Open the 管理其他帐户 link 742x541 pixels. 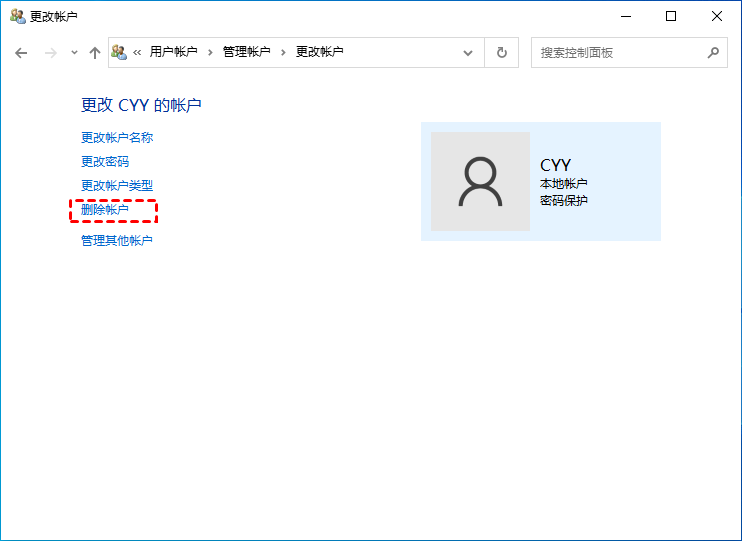coord(117,241)
